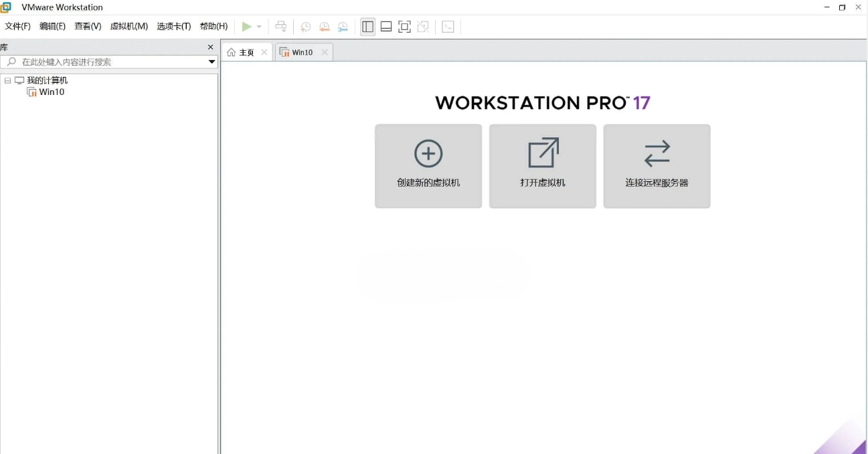Collapse the 我的计算机 tree node

point(7,80)
